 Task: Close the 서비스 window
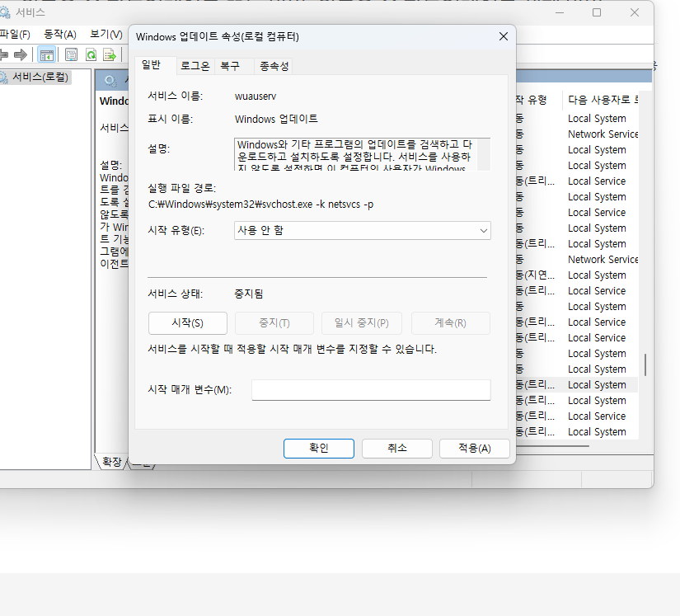tap(635, 12)
